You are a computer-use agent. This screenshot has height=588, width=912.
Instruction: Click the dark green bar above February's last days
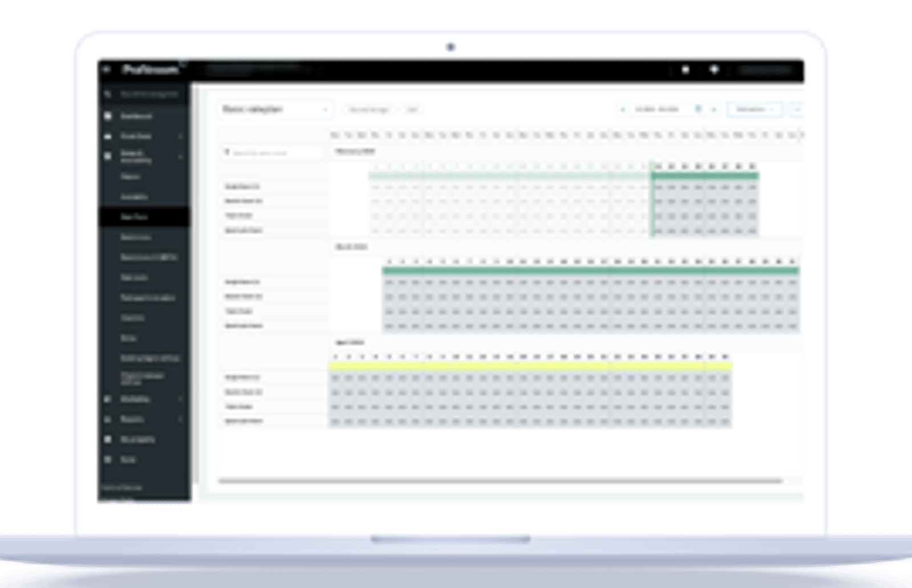tap(705, 176)
